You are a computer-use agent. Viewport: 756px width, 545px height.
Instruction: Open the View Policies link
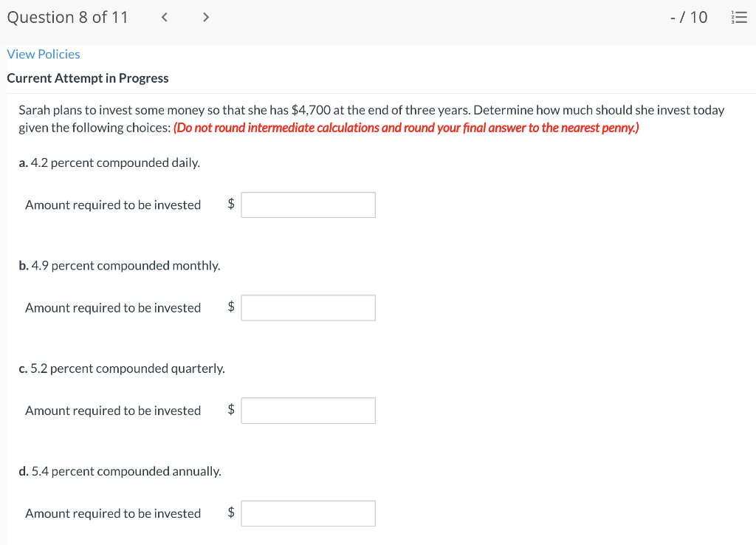[43, 54]
